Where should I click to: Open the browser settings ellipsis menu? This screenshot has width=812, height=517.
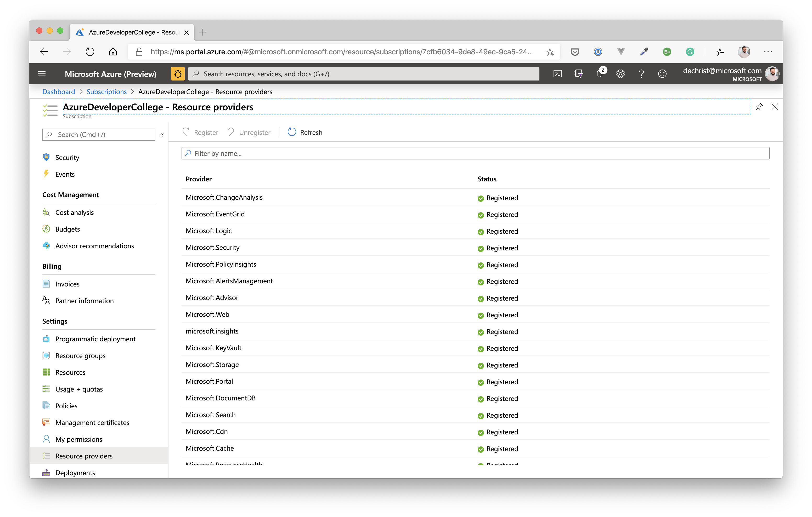(x=768, y=52)
